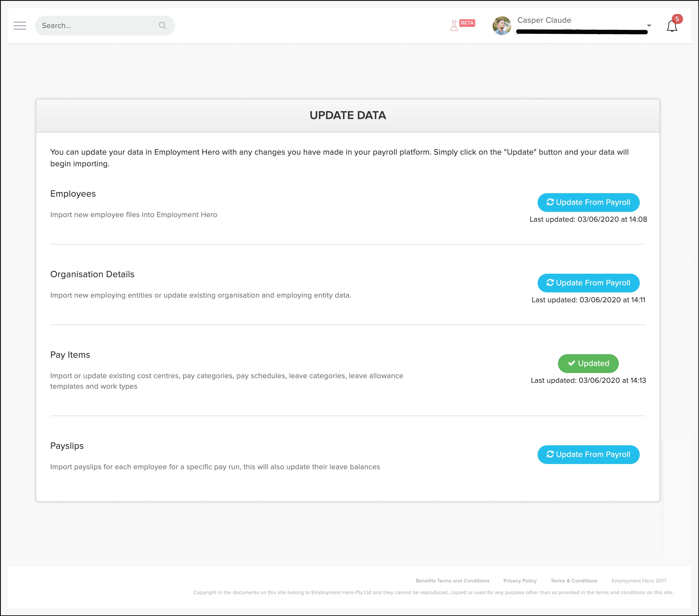Click the search magnifier icon

[x=163, y=26]
